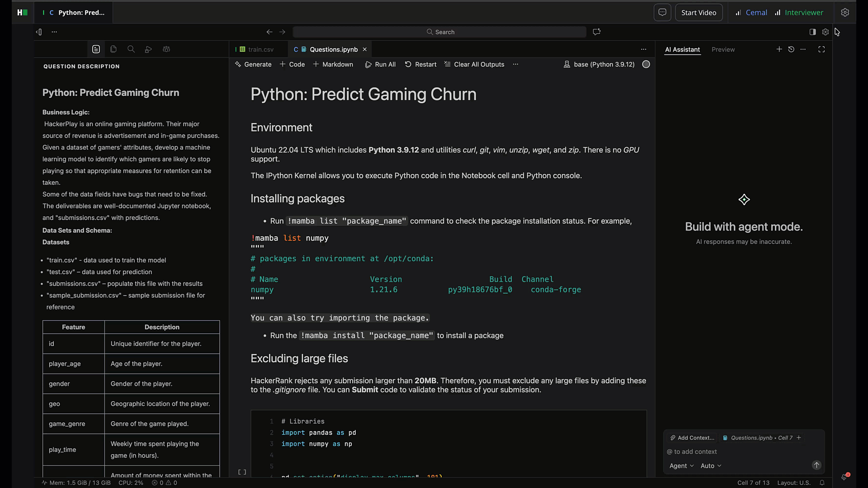This screenshot has height=488, width=868.
Task: Select the train.csv tab
Action: tap(259, 49)
